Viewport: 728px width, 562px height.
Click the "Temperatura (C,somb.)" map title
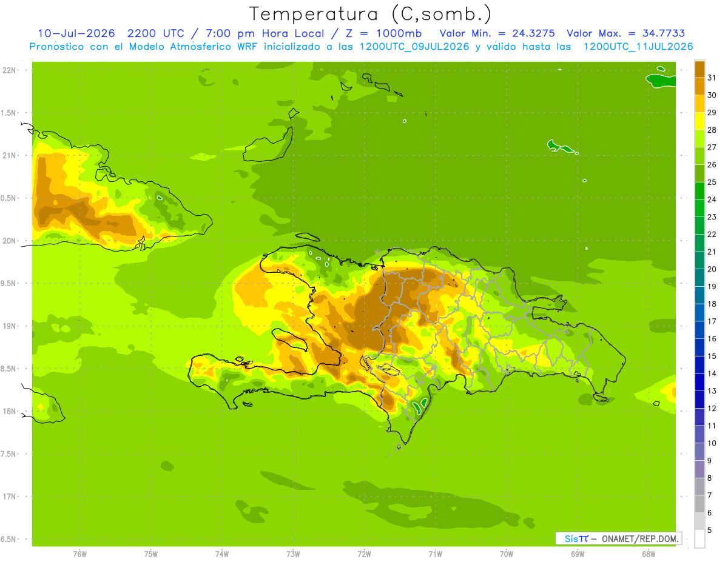[371, 14]
